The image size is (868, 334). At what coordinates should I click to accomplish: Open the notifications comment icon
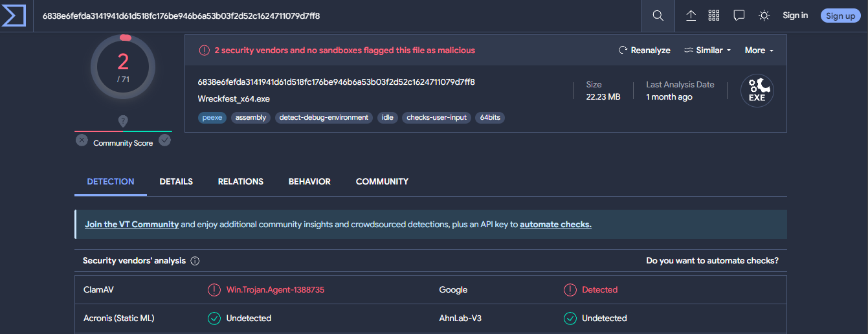point(739,16)
